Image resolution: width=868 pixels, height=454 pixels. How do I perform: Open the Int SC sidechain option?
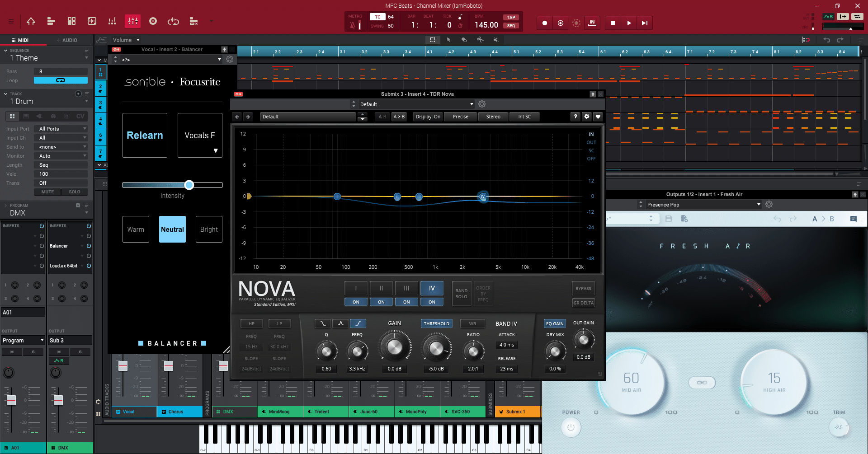pos(524,117)
